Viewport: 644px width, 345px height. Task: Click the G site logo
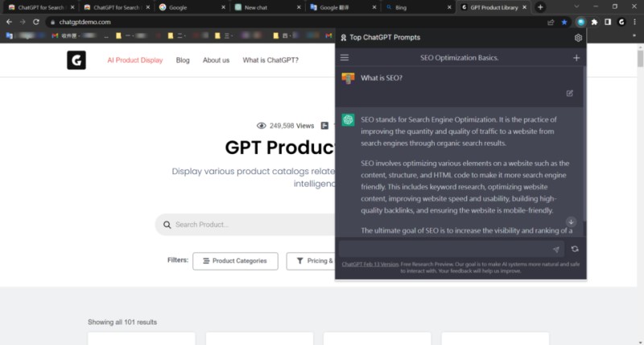pos(76,60)
